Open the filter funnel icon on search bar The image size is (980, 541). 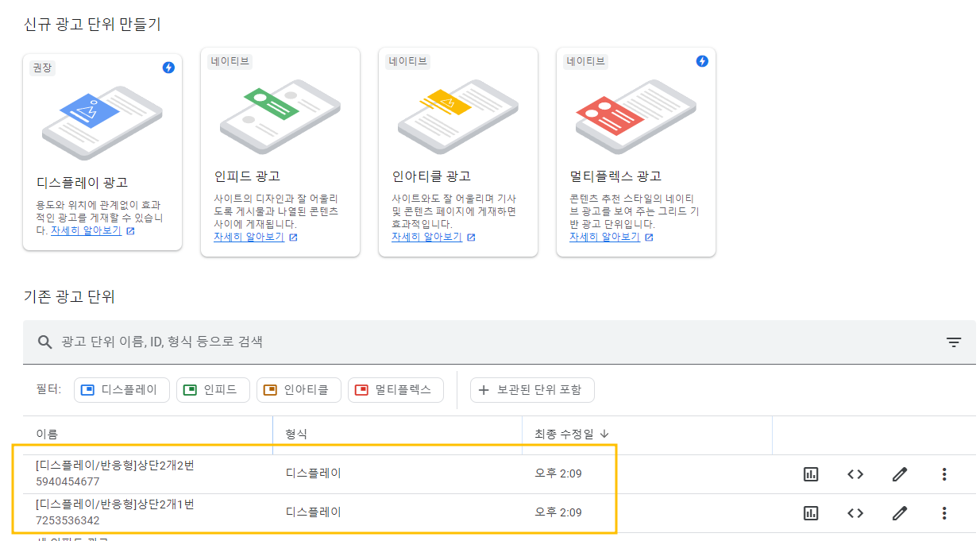coord(954,342)
